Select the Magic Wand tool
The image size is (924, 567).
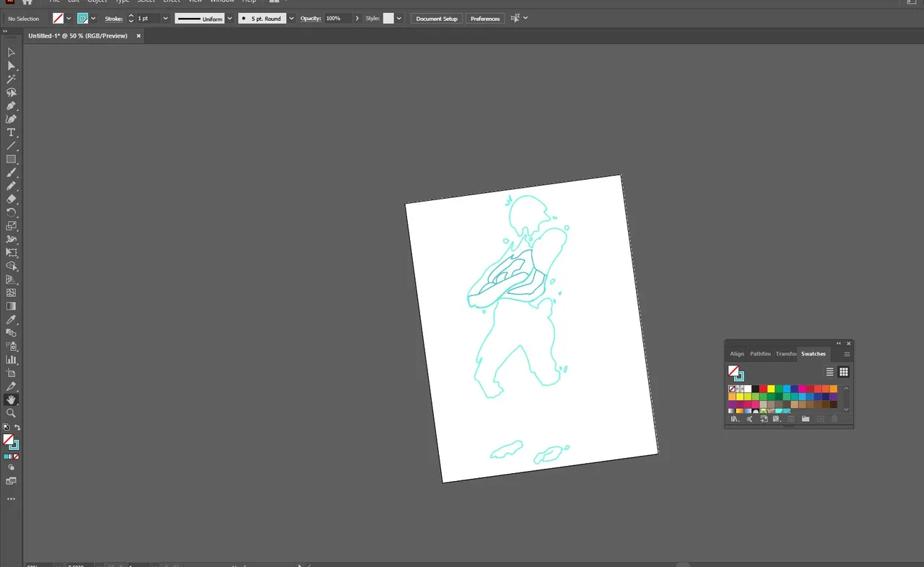coord(11,79)
